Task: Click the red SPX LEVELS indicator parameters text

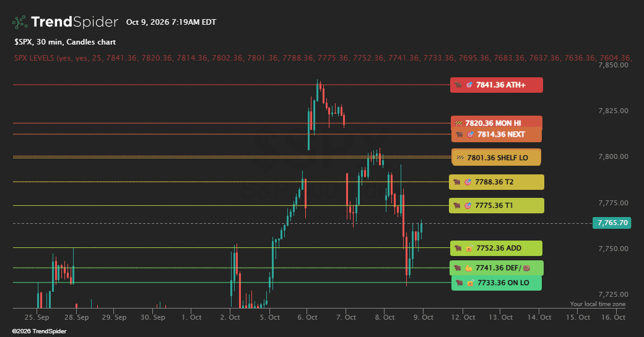Action: pyautogui.click(x=323, y=58)
